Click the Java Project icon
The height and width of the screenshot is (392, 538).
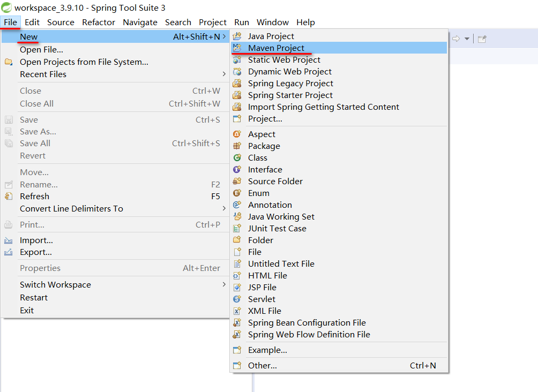(237, 36)
